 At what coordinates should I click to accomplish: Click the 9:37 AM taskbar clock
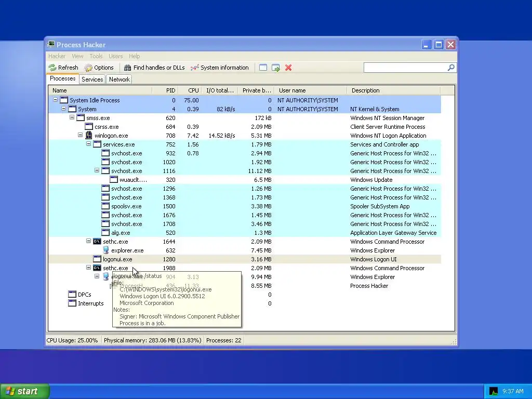(513, 391)
